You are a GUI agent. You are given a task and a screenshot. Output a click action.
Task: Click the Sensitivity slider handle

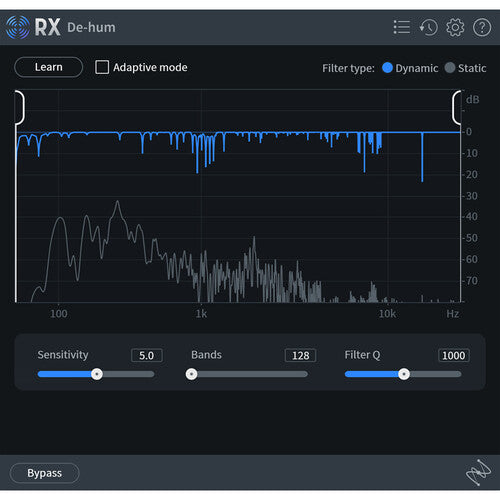pos(97,374)
